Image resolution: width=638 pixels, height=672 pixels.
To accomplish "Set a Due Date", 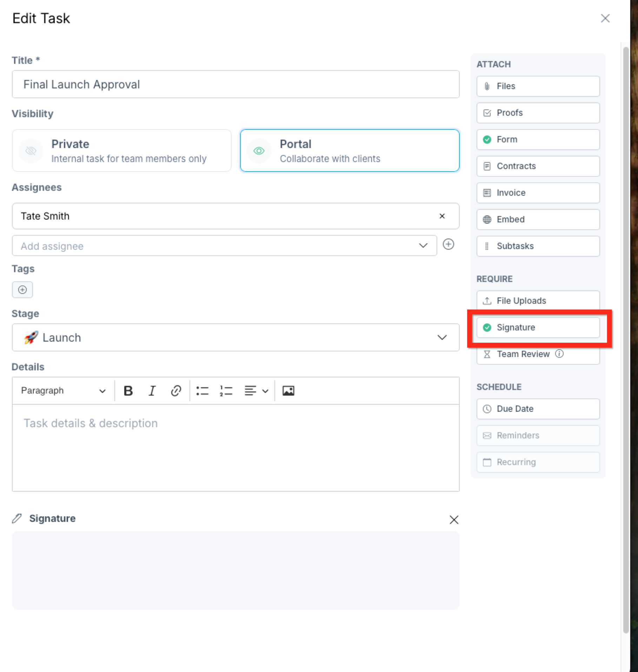I will tap(538, 409).
